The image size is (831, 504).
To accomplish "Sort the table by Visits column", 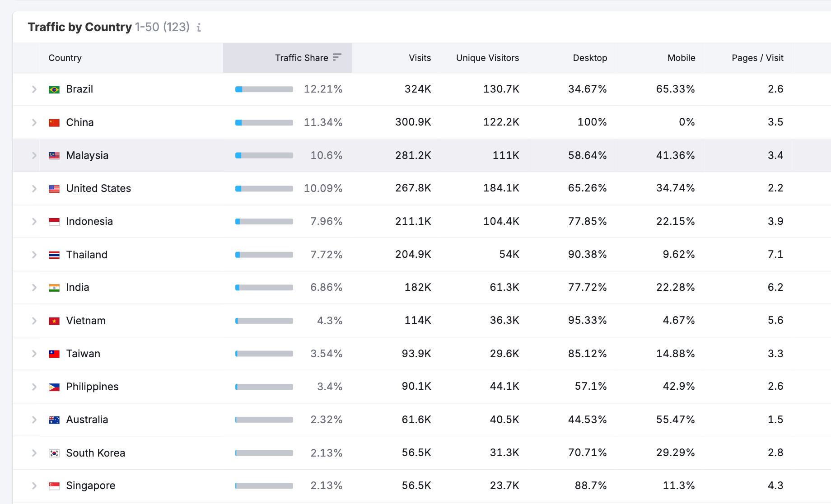I will coord(420,57).
